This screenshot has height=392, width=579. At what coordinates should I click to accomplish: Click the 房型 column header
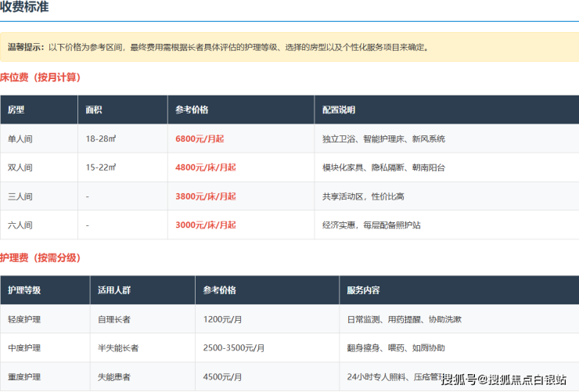16,110
